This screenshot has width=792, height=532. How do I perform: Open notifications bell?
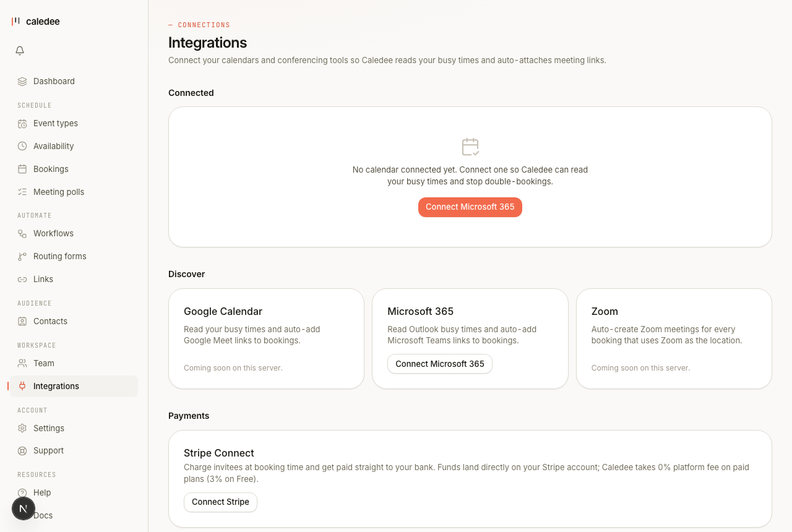[x=20, y=51]
